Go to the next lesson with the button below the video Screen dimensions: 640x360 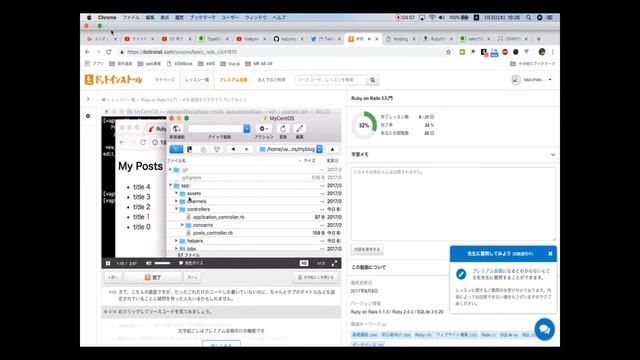pyautogui.click(x=192, y=278)
